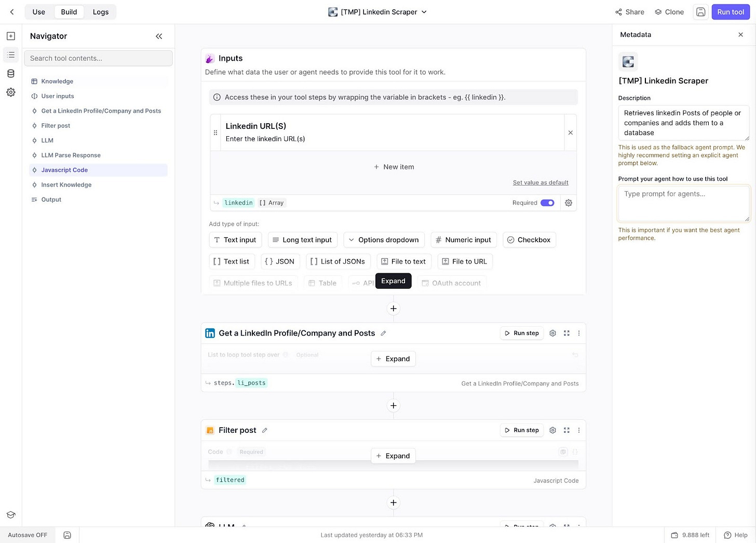This screenshot has height=543, width=756.
Task: Maximize the Filter post step
Action: (566, 430)
